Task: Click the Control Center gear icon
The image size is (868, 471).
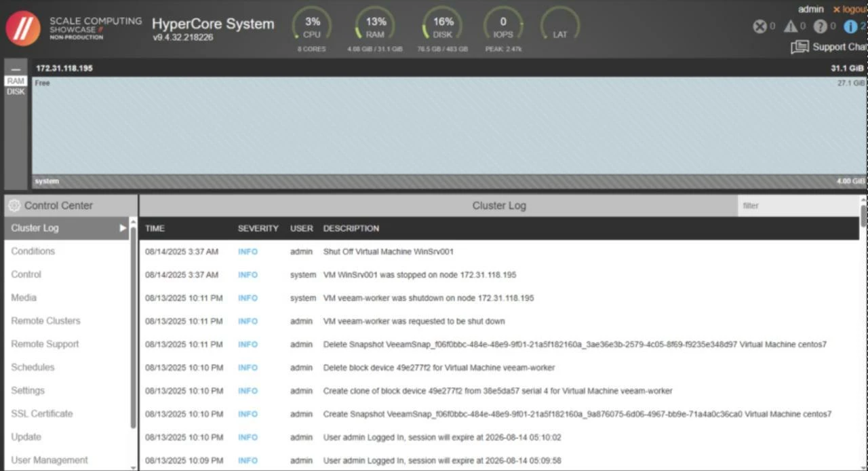Action: point(14,205)
